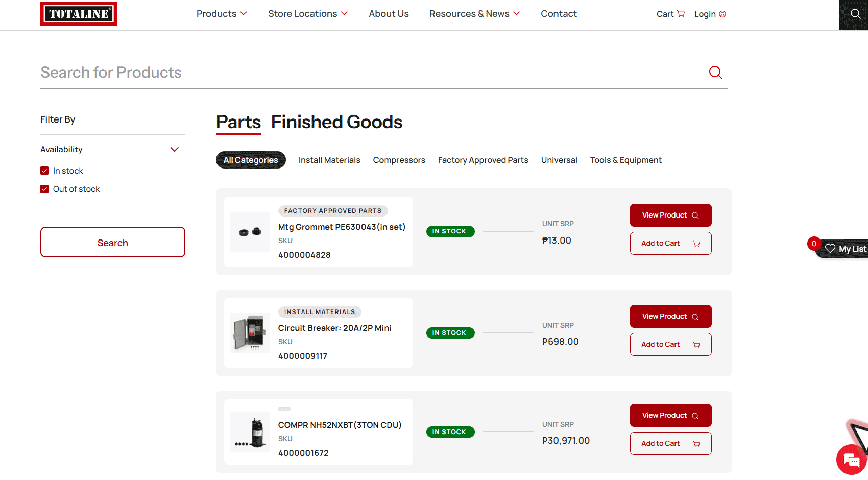
Task: Uncheck the In stock checkbox
Action: pyautogui.click(x=44, y=171)
